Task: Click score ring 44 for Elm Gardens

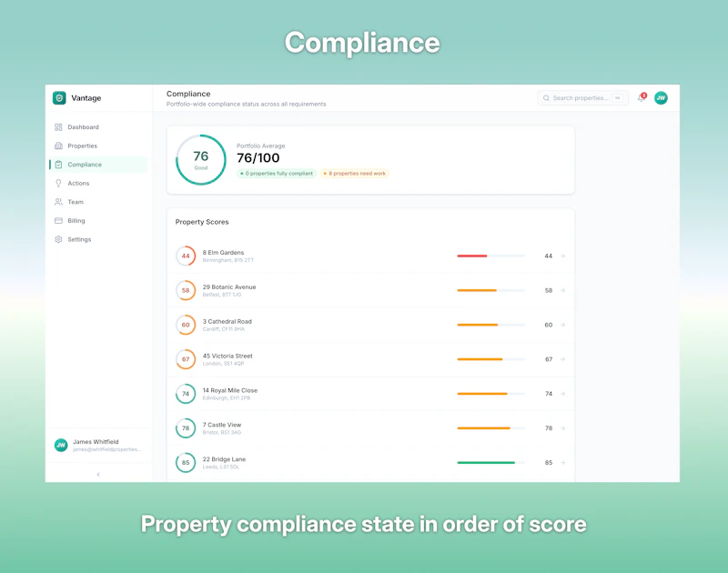Action: [x=186, y=256]
